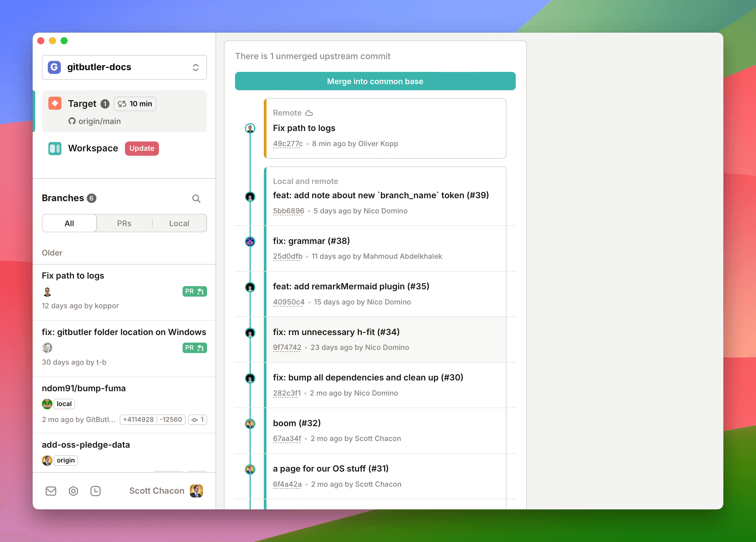Screen dimensions: 756x542
Task: Click PR badge on Fix path to logs branch
Action: coord(195,291)
